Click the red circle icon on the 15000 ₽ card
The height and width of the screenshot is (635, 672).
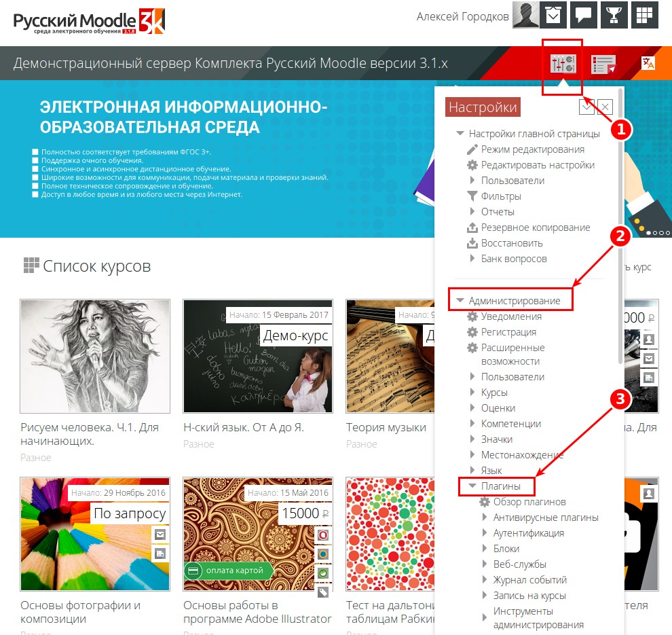[323, 535]
